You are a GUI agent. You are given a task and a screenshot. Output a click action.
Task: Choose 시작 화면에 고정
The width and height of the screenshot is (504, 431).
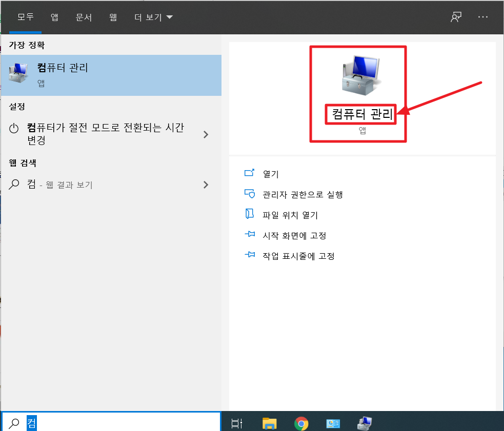point(294,236)
